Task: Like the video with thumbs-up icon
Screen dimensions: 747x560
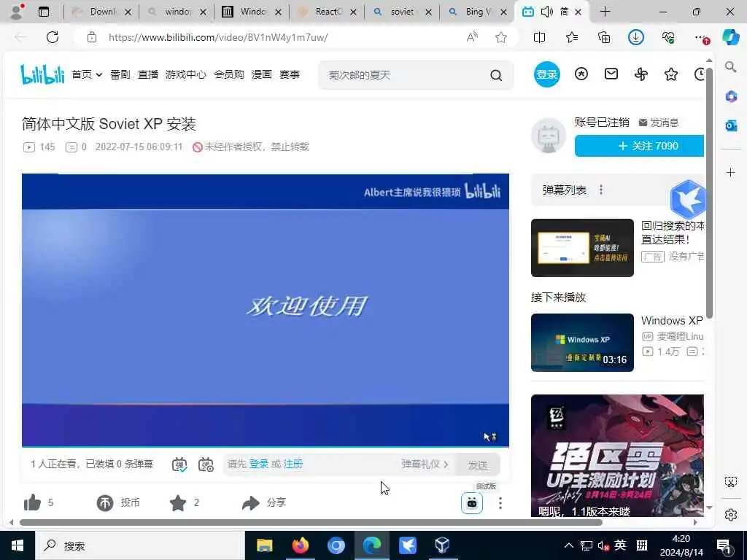Action: click(32, 502)
